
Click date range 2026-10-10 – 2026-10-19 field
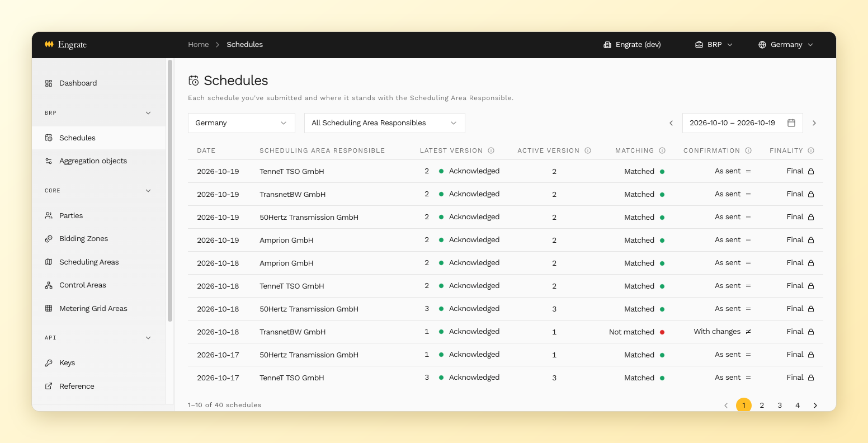click(x=743, y=123)
